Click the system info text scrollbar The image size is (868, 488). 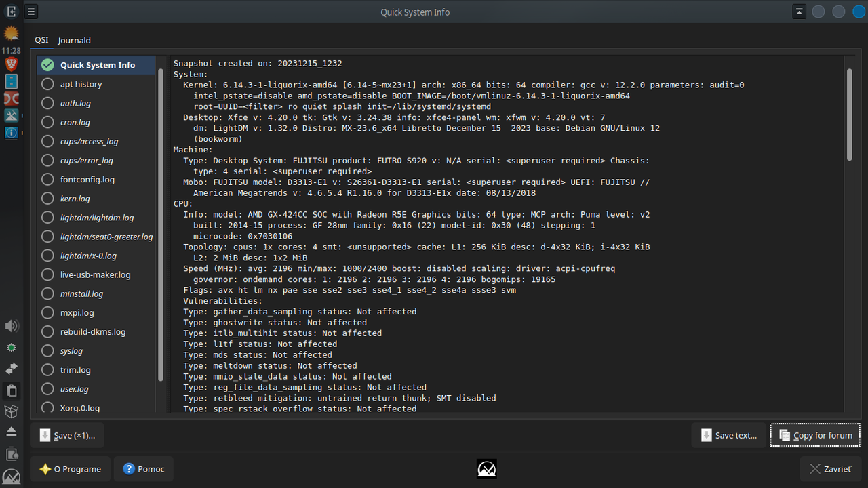pyautogui.click(x=849, y=114)
